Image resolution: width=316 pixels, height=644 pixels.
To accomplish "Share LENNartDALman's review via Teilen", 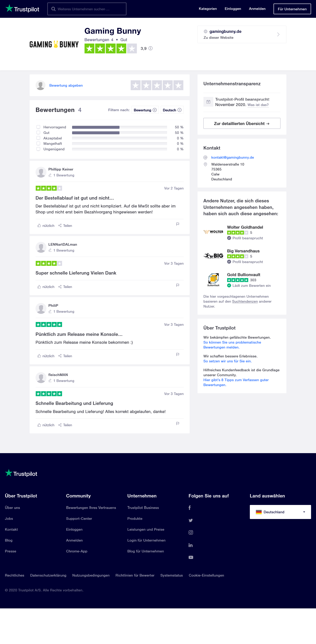I will tap(65, 287).
